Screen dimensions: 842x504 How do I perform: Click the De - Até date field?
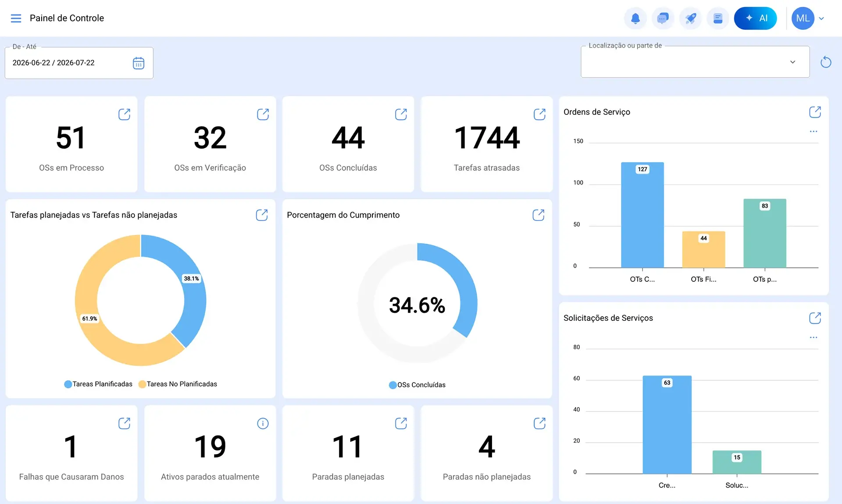click(x=79, y=63)
